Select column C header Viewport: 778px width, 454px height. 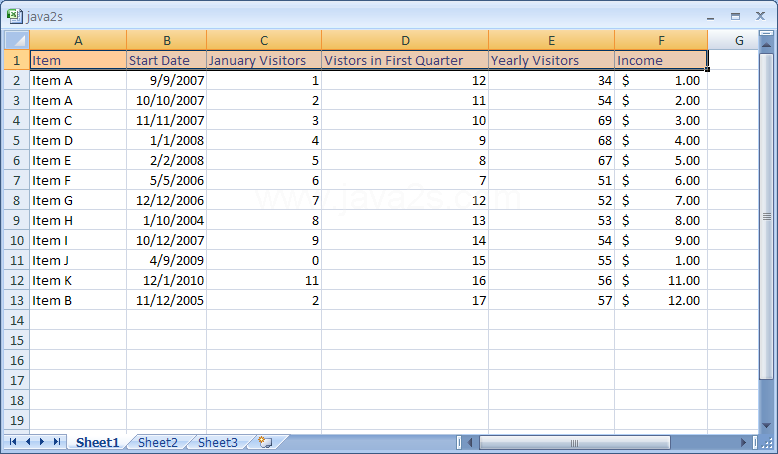point(264,40)
